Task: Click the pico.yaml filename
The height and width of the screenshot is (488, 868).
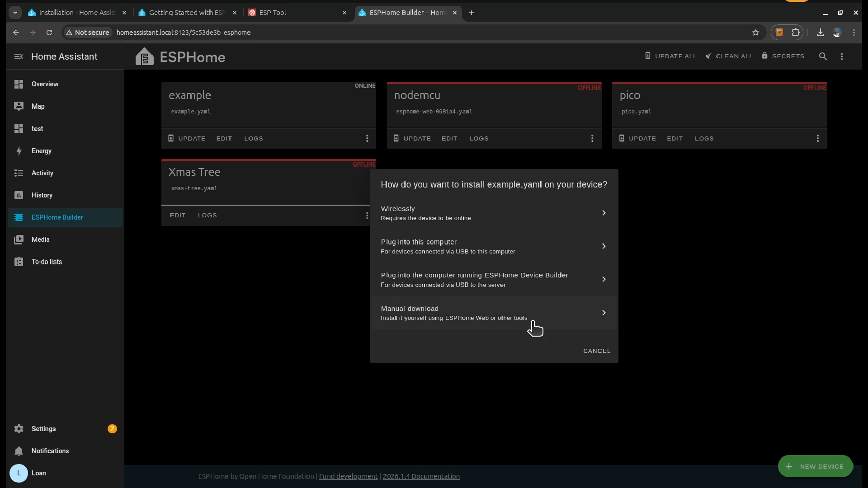Action: click(x=637, y=112)
